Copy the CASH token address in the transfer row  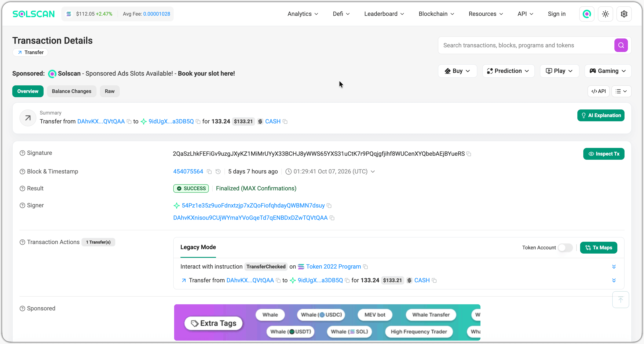(434, 281)
